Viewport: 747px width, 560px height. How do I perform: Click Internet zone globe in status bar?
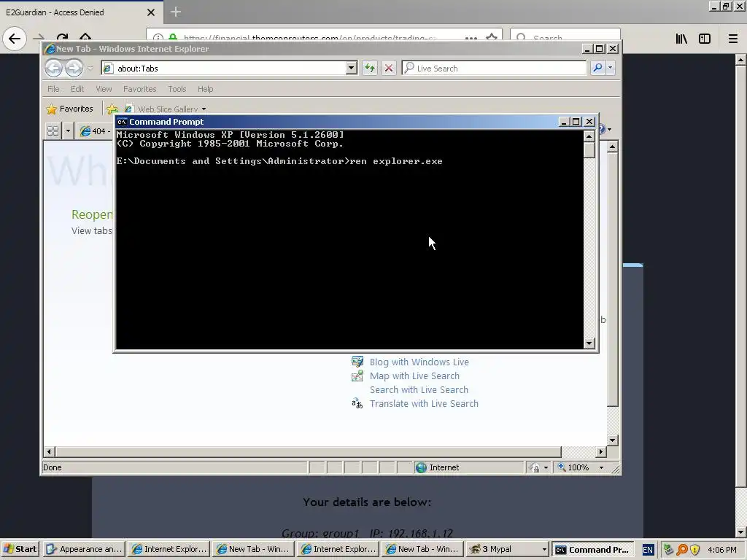[421, 467]
